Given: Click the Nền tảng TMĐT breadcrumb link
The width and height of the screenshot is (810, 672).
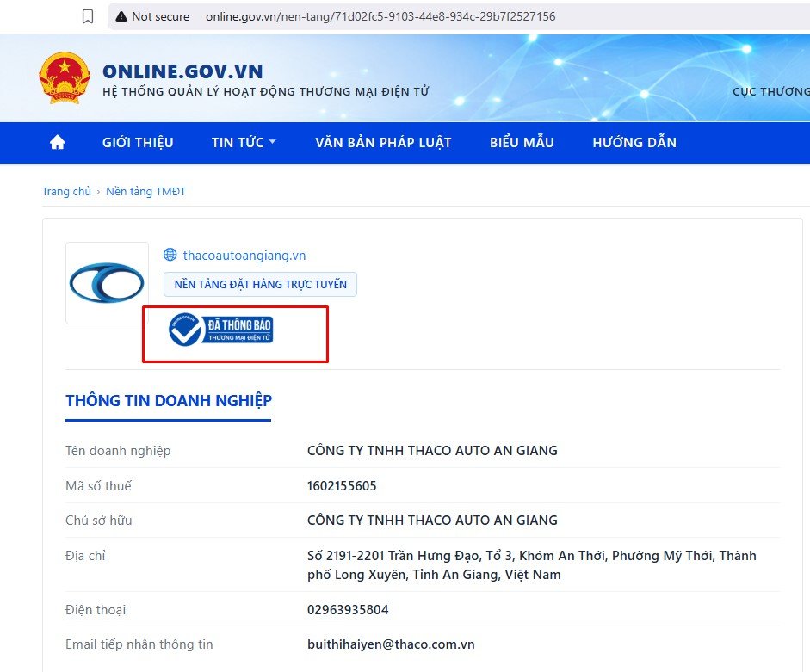Looking at the screenshot, I should 145,192.
